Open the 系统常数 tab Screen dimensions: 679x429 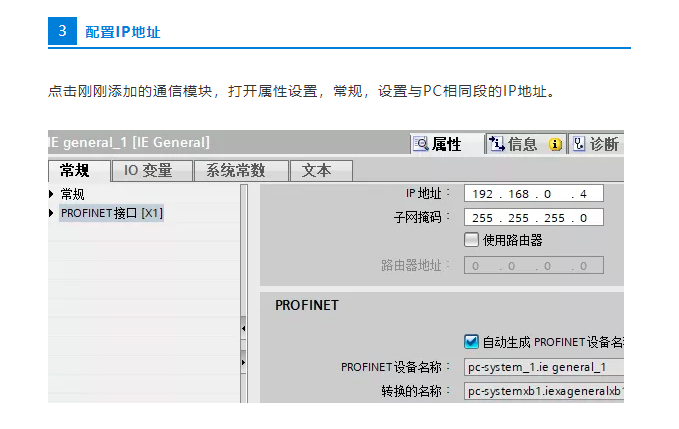click(x=240, y=171)
